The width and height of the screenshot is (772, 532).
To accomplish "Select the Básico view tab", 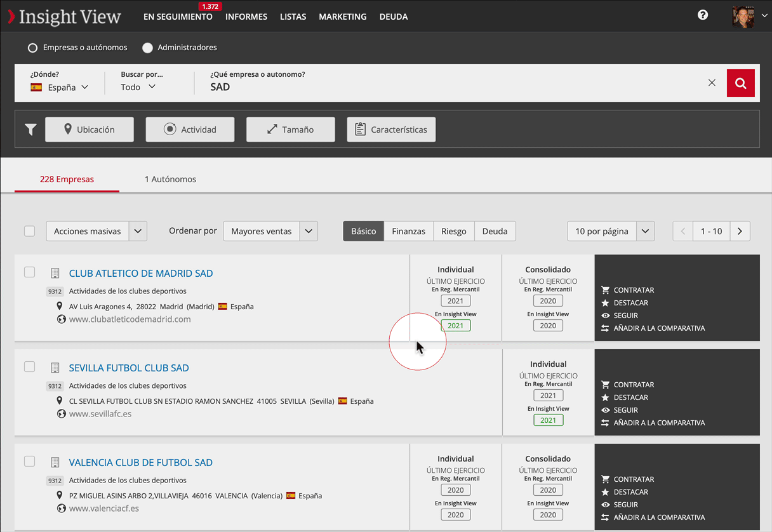I will click(x=364, y=231).
